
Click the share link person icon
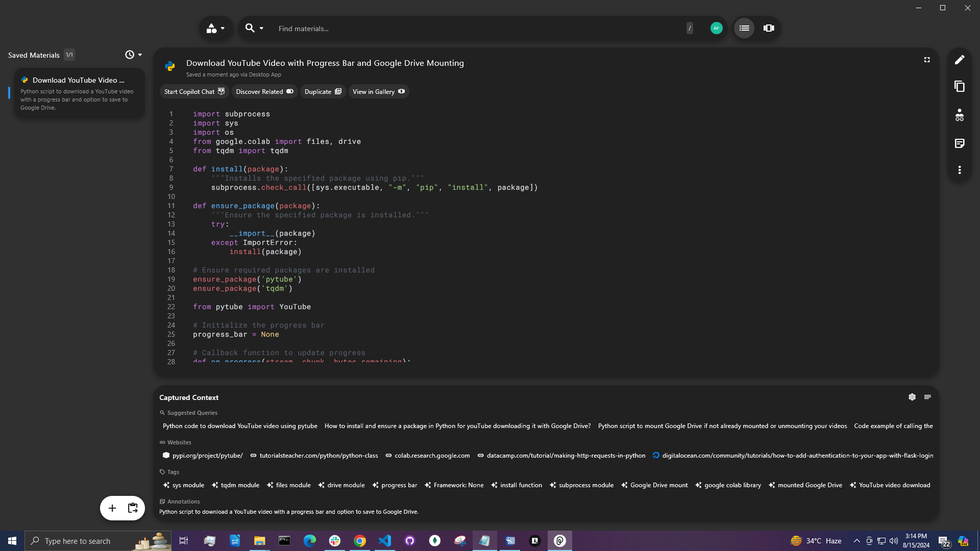click(960, 115)
